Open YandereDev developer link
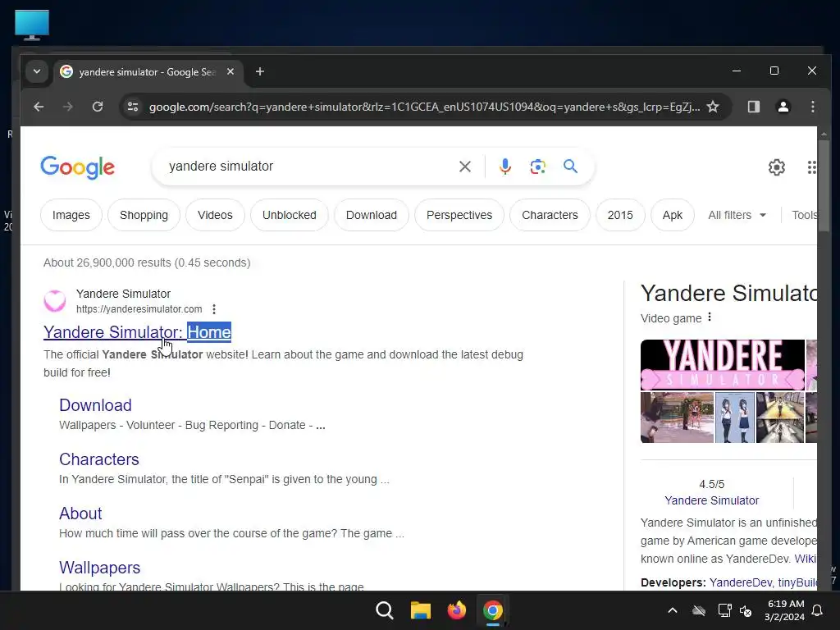840x630 pixels. point(741,582)
